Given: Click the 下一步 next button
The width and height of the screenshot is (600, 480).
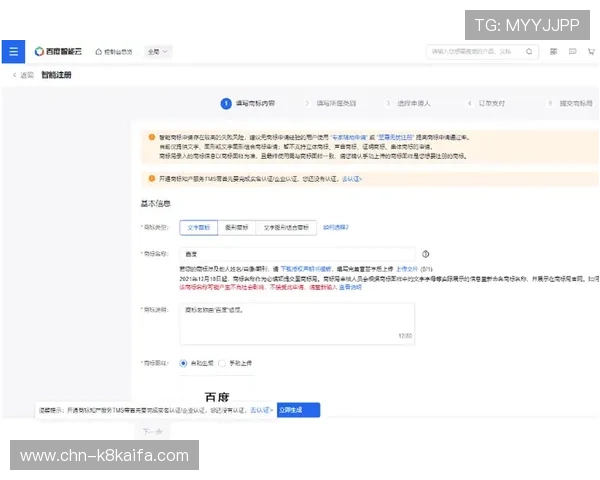Looking at the screenshot, I should click(152, 432).
